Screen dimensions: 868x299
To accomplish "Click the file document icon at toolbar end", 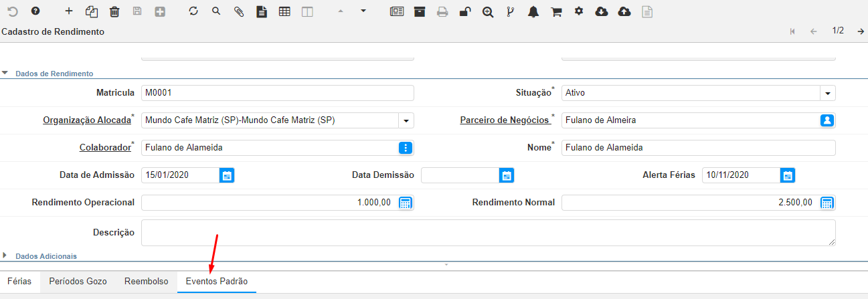I will tap(647, 11).
